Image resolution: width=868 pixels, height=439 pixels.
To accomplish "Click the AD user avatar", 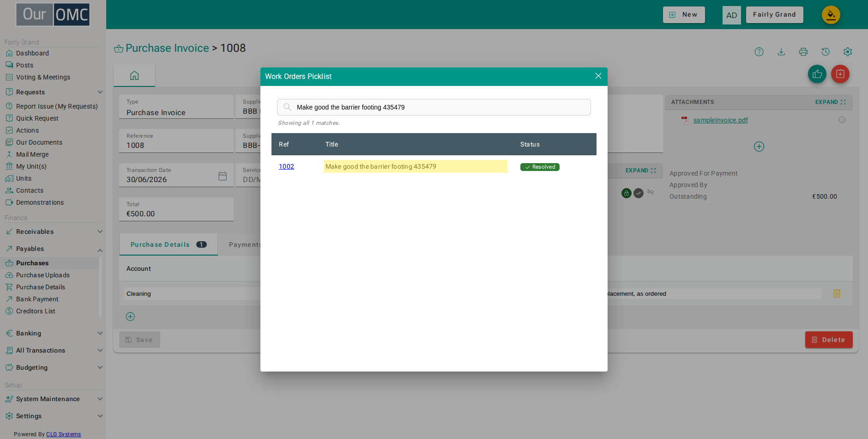I will click(x=731, y=15).
